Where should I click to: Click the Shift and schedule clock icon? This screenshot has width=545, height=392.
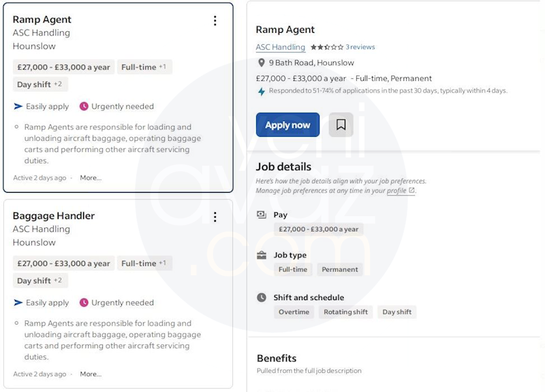[x=262, y=297]
